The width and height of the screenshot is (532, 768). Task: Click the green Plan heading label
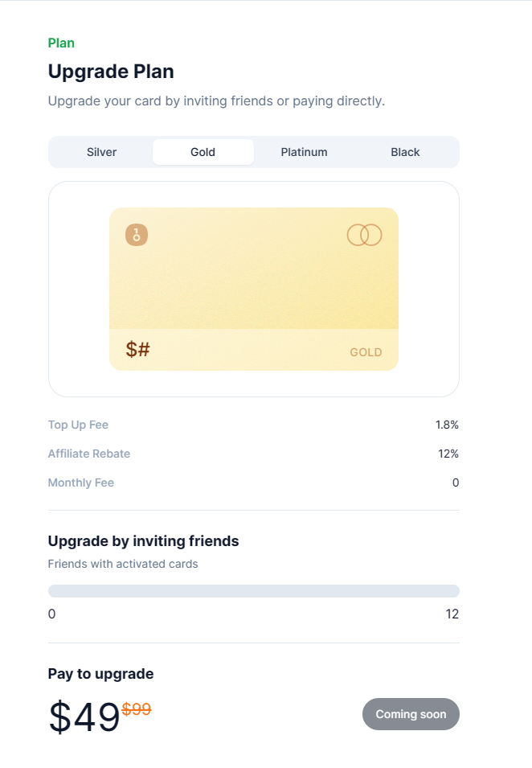(61, 43)
